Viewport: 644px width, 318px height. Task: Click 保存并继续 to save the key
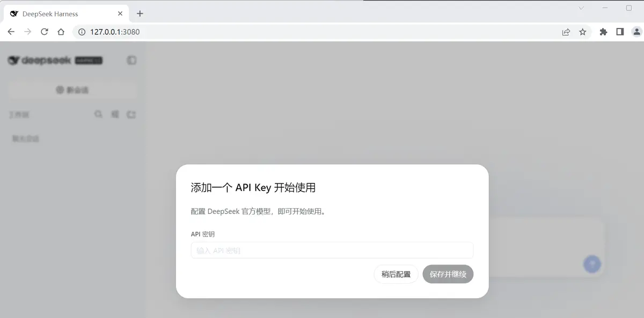click(x=448, y=274)
